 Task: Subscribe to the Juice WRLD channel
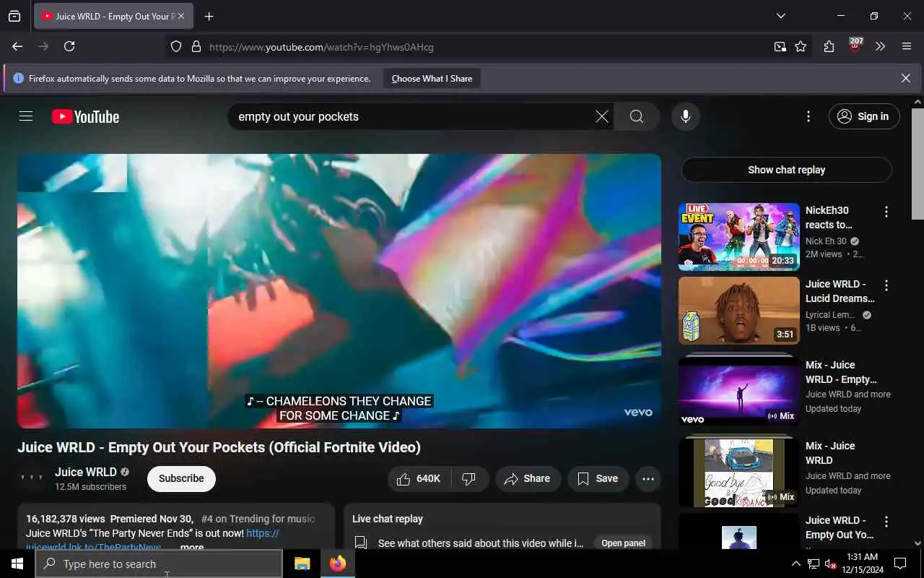pos(181,478)
